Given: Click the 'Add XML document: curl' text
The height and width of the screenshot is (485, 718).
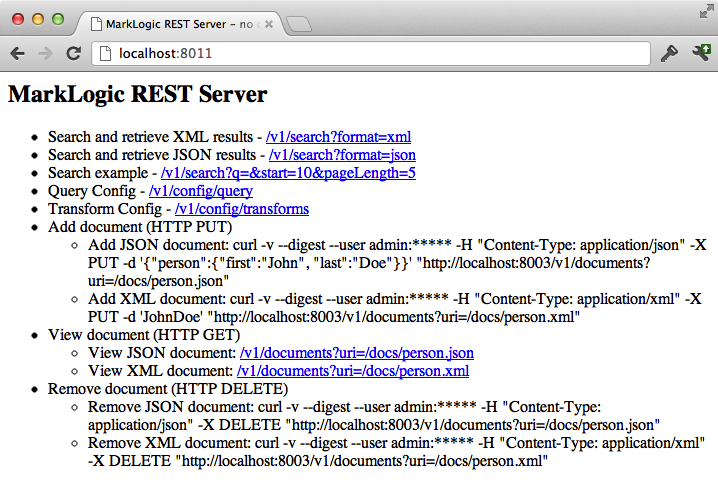Looking at the screenshot, I should click(171, 299).
